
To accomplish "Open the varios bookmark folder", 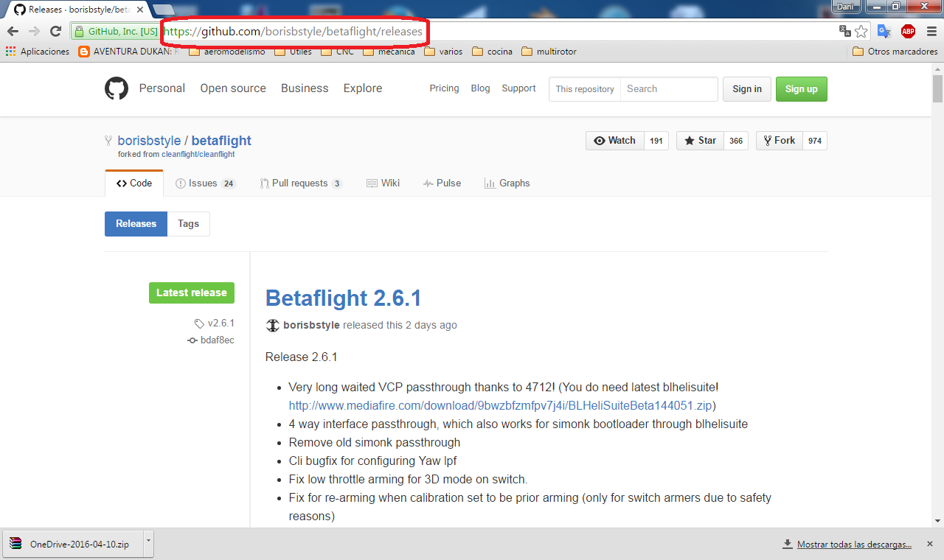I will coord(444,52).
